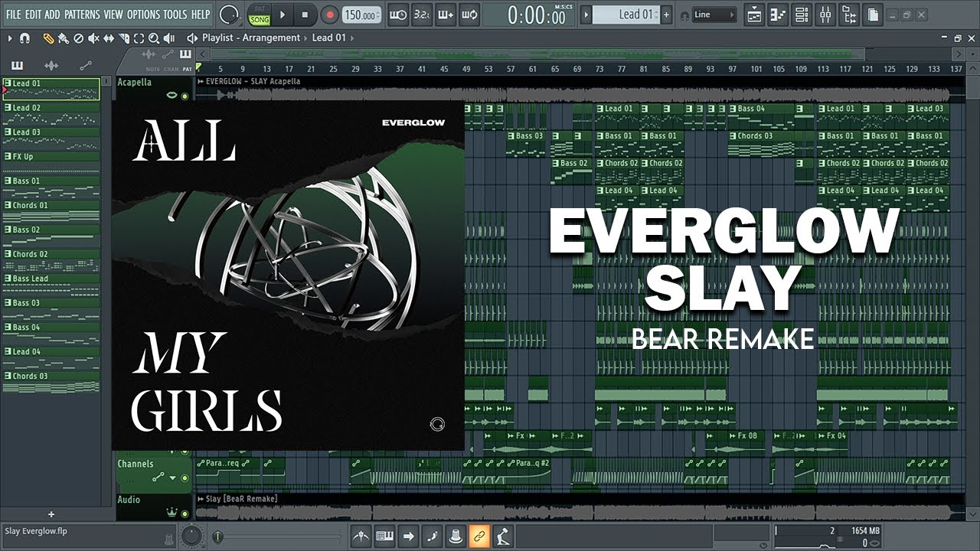Open the HELP menu
Image resolution: width=980 pixels, height=551 pixels.
(x=201, y=15)
